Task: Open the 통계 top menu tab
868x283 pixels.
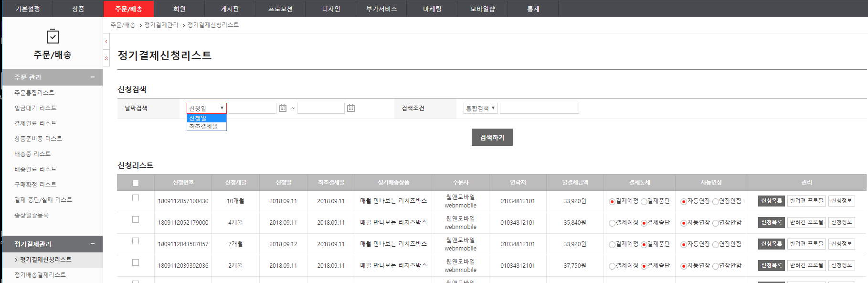Action: [x=533, y=9]
